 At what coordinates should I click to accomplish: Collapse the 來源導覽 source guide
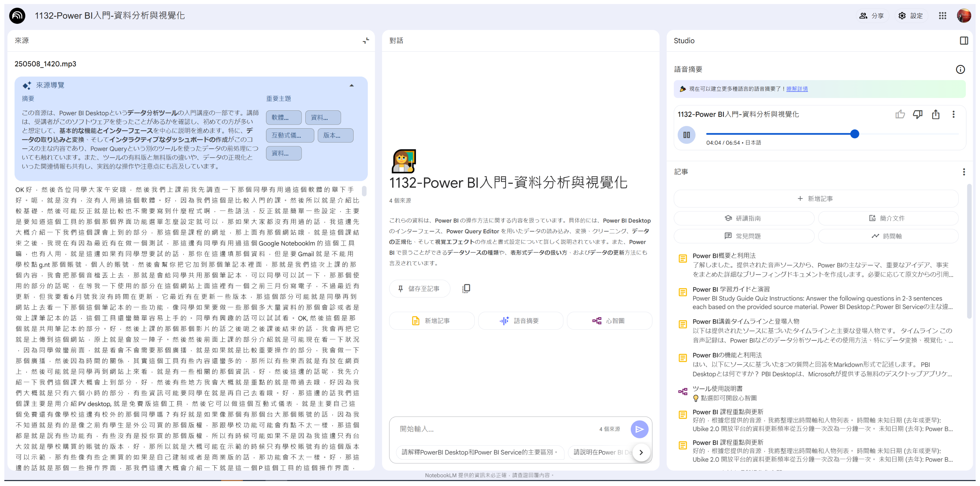pos(351,86)
